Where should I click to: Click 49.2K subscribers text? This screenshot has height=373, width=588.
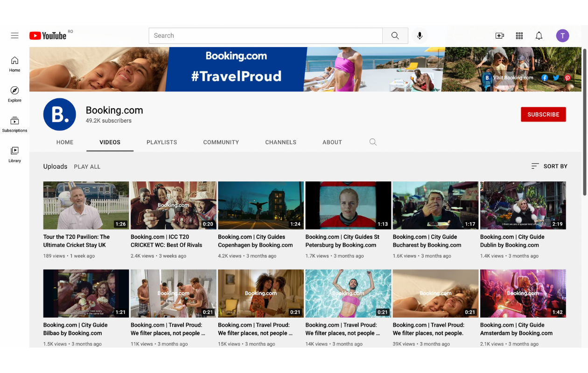[x=109, y=121]
